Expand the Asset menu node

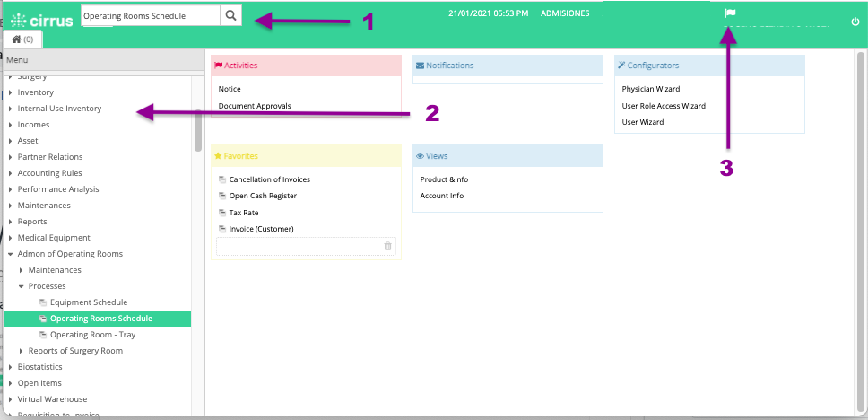[11, 141]
